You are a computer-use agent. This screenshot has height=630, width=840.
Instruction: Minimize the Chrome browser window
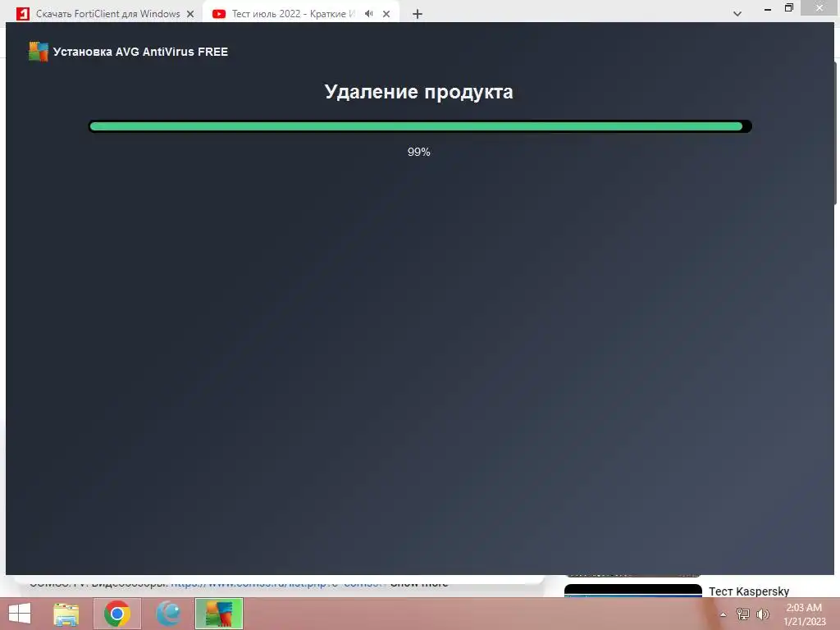point(768,8)
